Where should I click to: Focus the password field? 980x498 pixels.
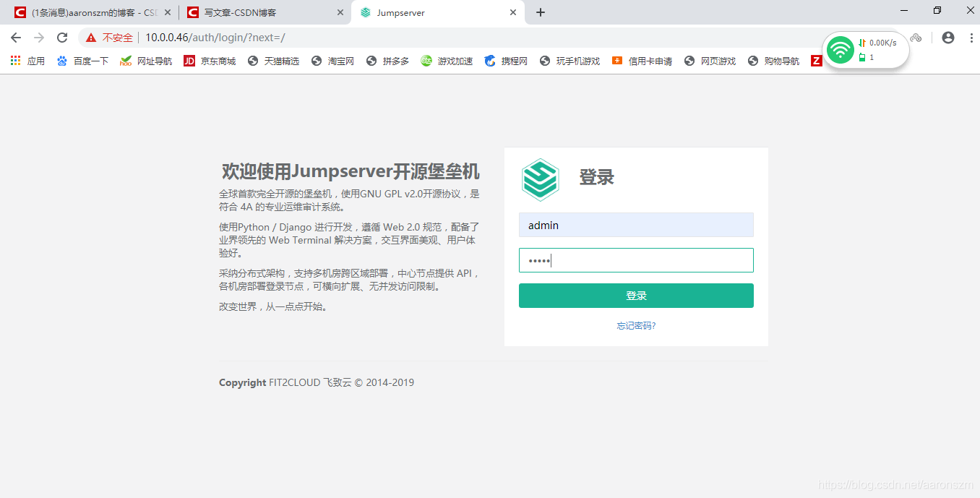tap(636, 260)
